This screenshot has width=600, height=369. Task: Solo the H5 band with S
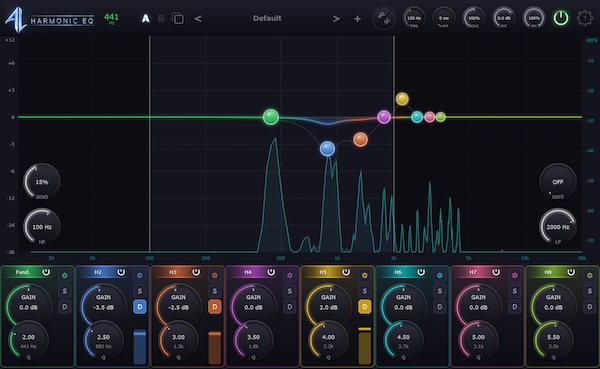[365, 291]
